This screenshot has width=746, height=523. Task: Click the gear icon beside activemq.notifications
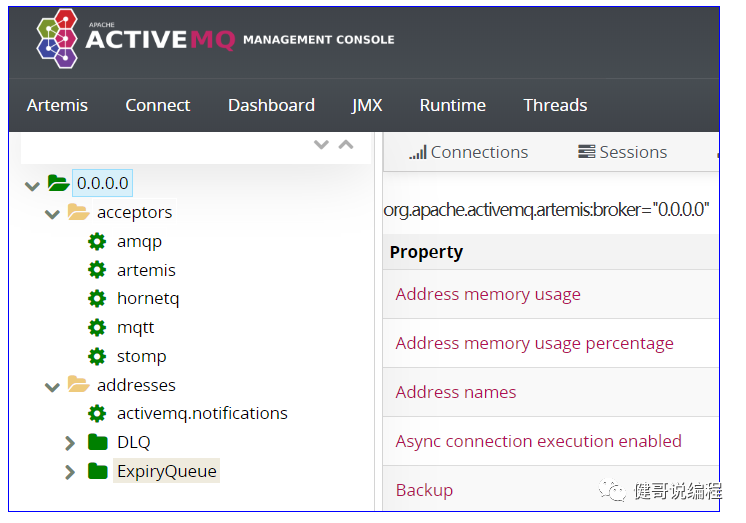tap(97, 413)
